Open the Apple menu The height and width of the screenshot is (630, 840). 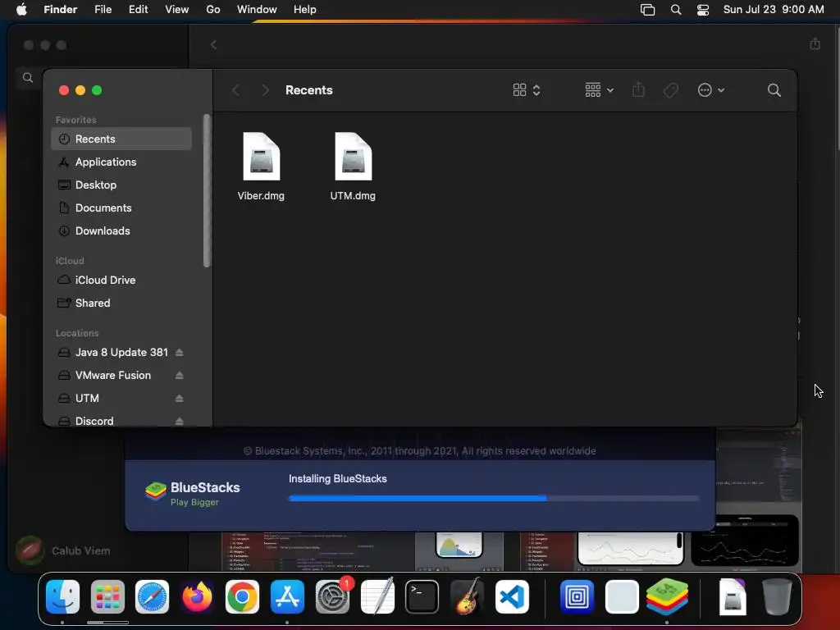(x=21, y=10)
